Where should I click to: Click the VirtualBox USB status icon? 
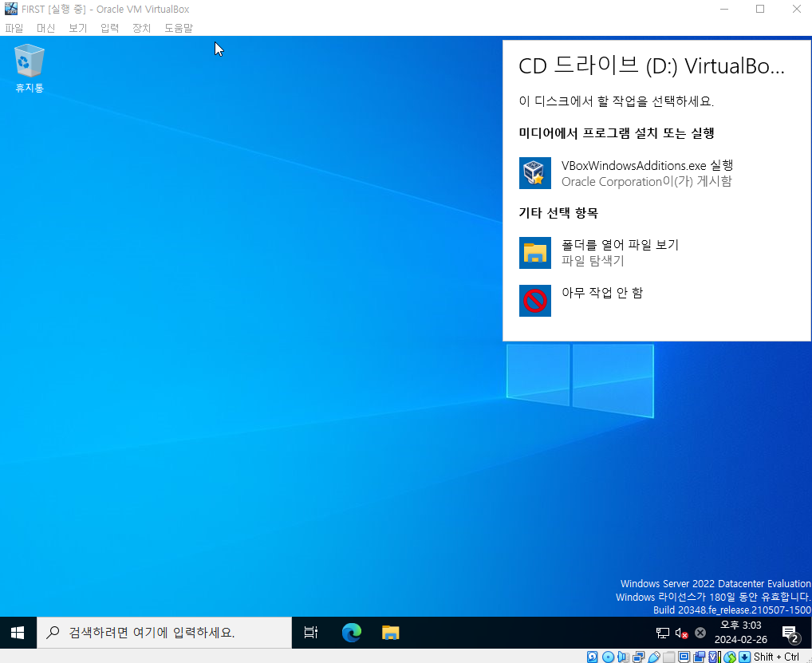click(654, 657)
